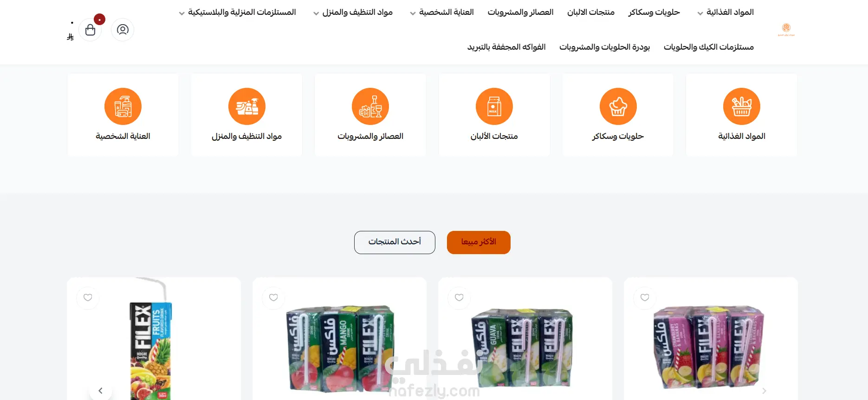Select the منتجات الألبان milk carton icon
Image resolution: width=868 pixels, height=400 pixels.
tap(494, 106)
